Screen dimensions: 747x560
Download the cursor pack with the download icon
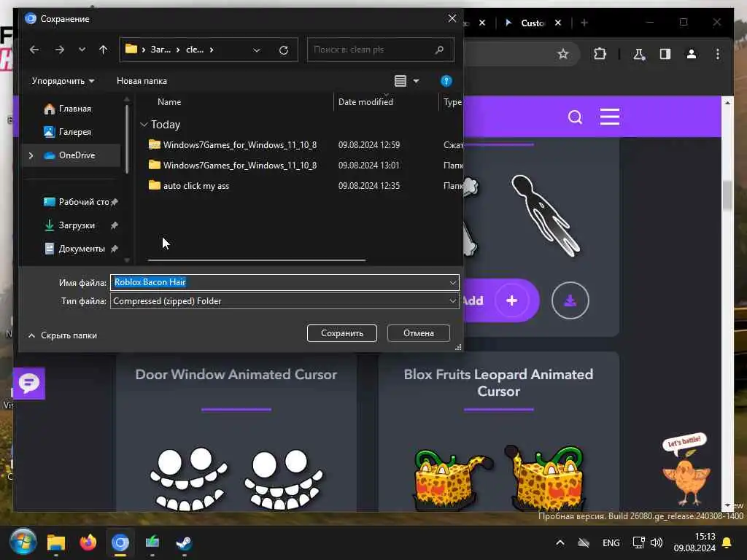tap(570, 300)
